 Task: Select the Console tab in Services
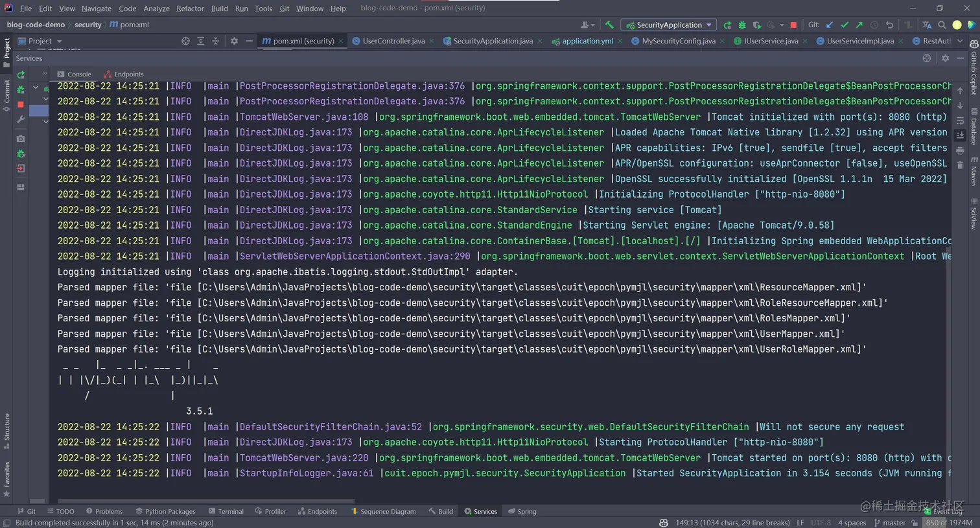[74, 74]
